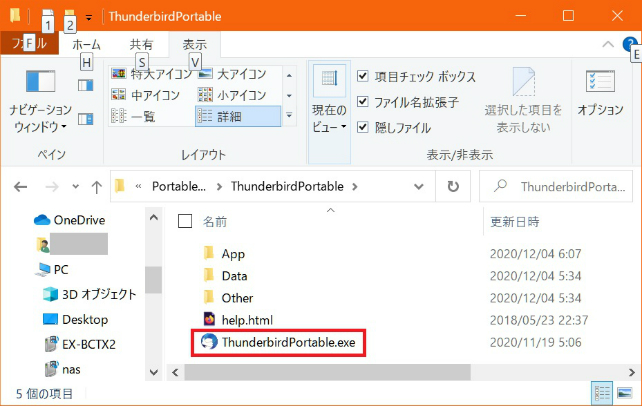Toggle hidden files (隠しファイル) checkbox
642x406 pixels.
394,127
